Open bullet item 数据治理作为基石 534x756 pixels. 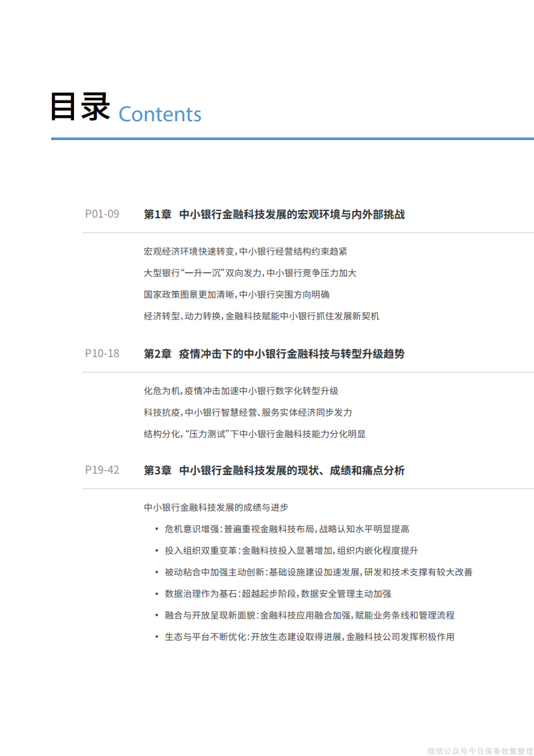click(x=278, y=594)
